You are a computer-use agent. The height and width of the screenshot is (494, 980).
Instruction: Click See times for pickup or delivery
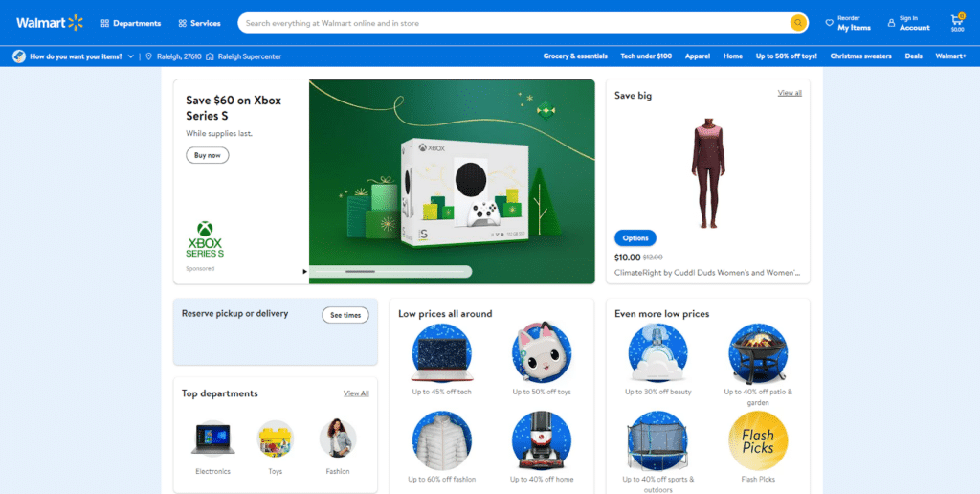click(x=345, y=315)
